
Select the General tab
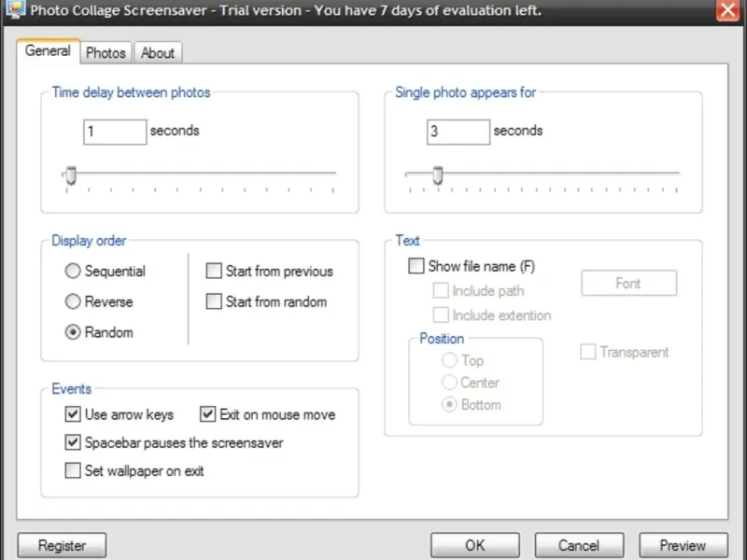pyautogui.click(x=48, y=51)
